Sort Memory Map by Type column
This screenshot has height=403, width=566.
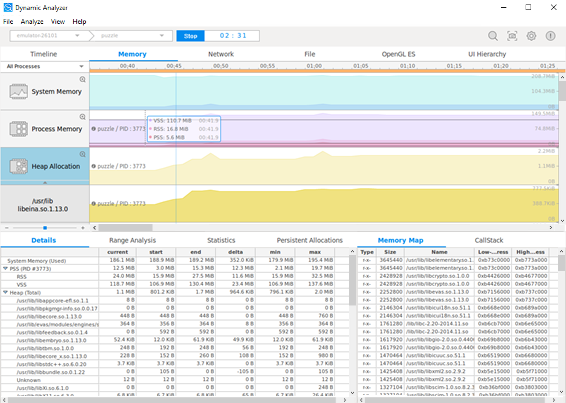(x=367, y=252)
